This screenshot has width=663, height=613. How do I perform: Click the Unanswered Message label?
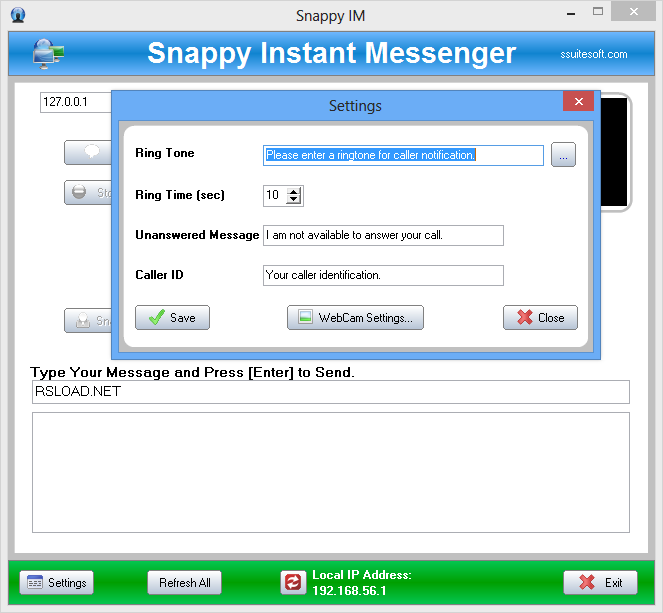point(197,235)
